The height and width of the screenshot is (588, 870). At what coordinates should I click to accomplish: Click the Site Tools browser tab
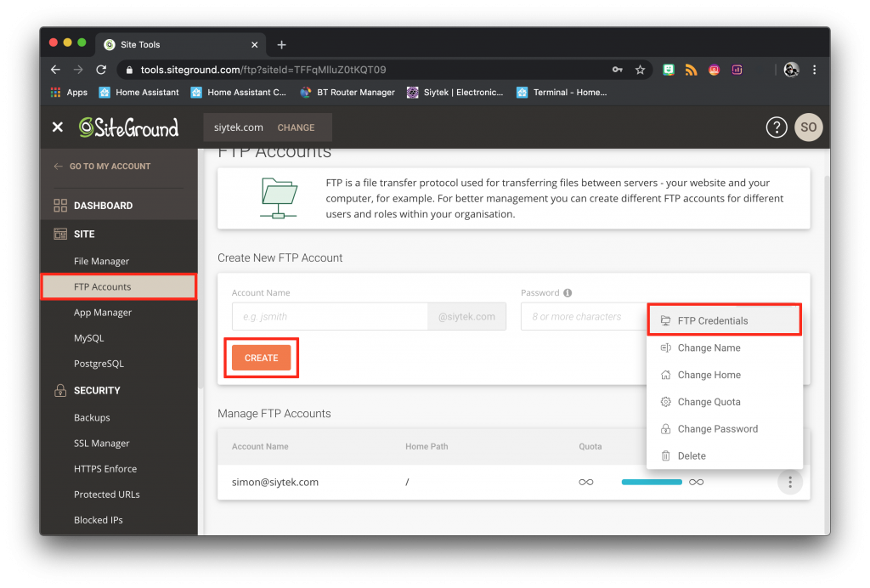(x=182, y=45)
